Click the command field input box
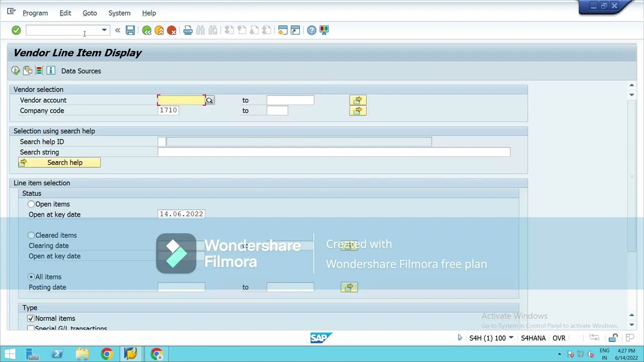 pyautogui.click(x=63, y=30)
